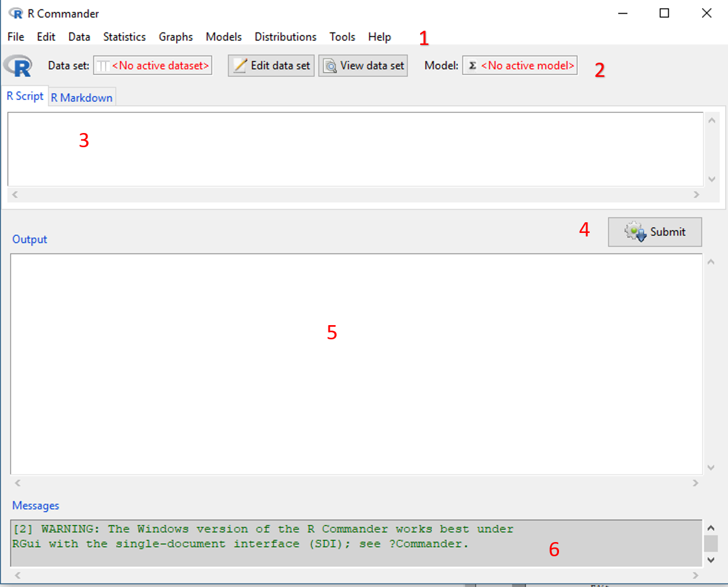This screenshot has height=587, width=728.
Task: Choose the <No active model> model selector
Action: pos(520,66)
